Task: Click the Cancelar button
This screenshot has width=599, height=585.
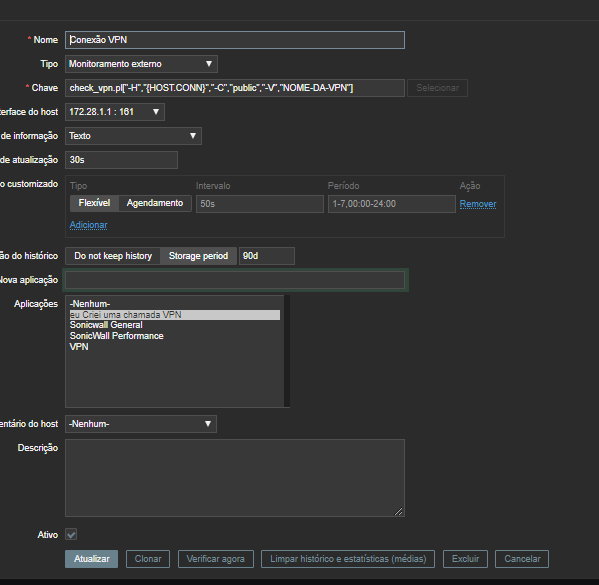Action: [x=522, y=559]
